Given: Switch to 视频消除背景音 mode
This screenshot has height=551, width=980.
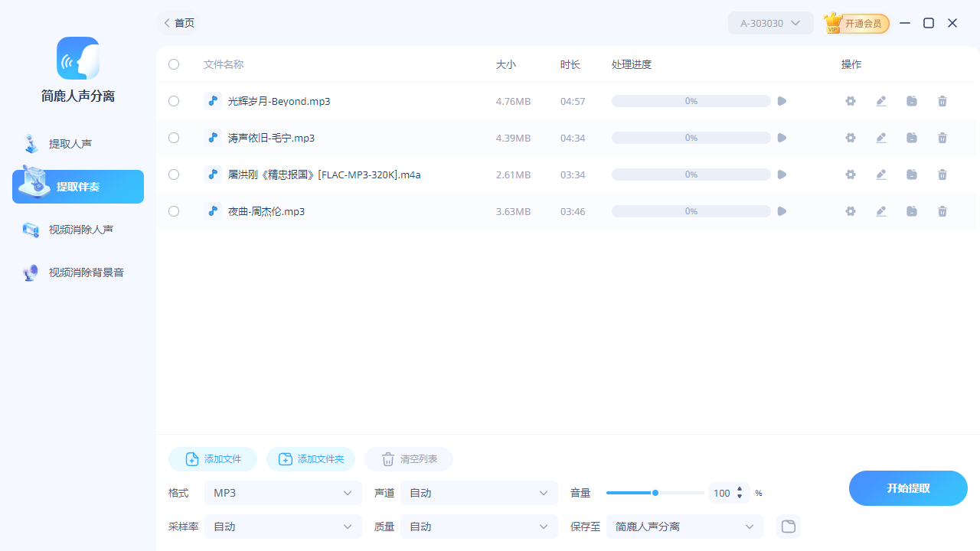Looking at the screenshot, I should 77,272.
